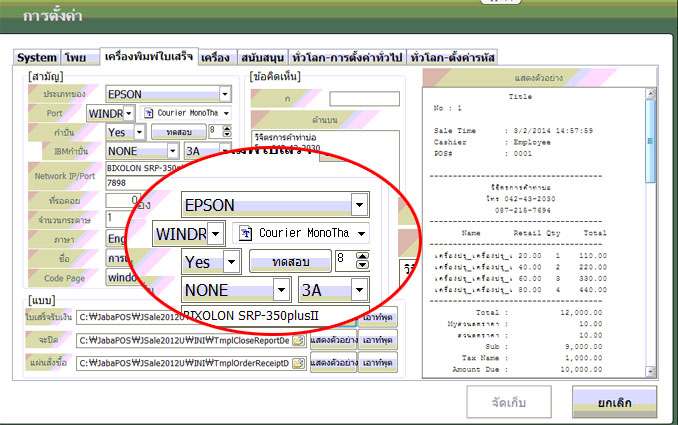678x425 pixels.
Task: Click the แสดงตัวอย่าง preview panel header
Action: click(538, 78)
